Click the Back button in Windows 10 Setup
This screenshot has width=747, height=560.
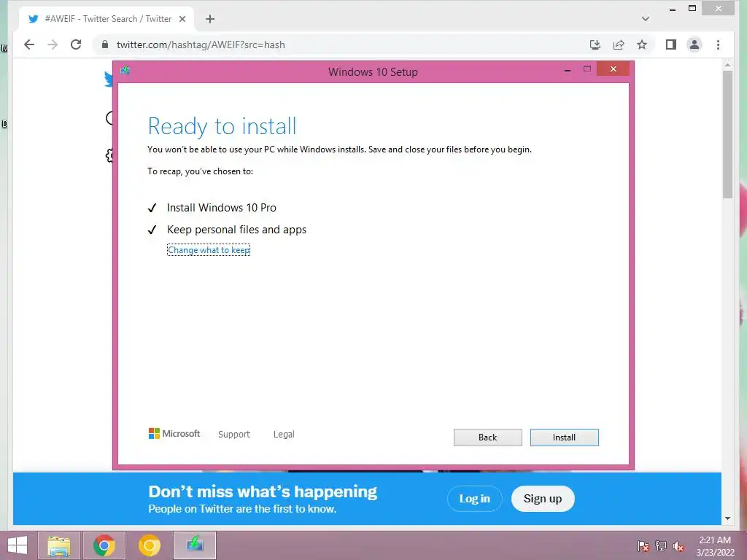pos(487,437)
